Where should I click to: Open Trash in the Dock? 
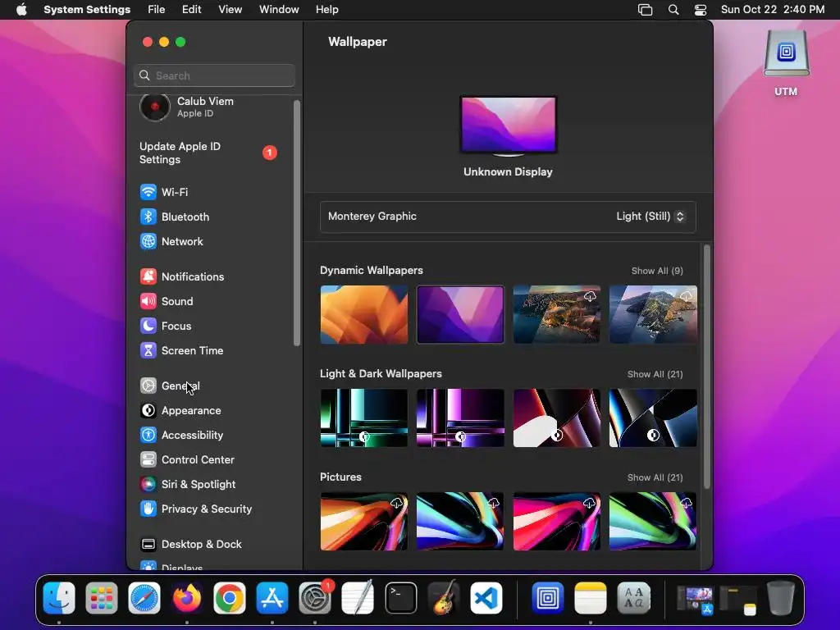(x=781, y=598)
